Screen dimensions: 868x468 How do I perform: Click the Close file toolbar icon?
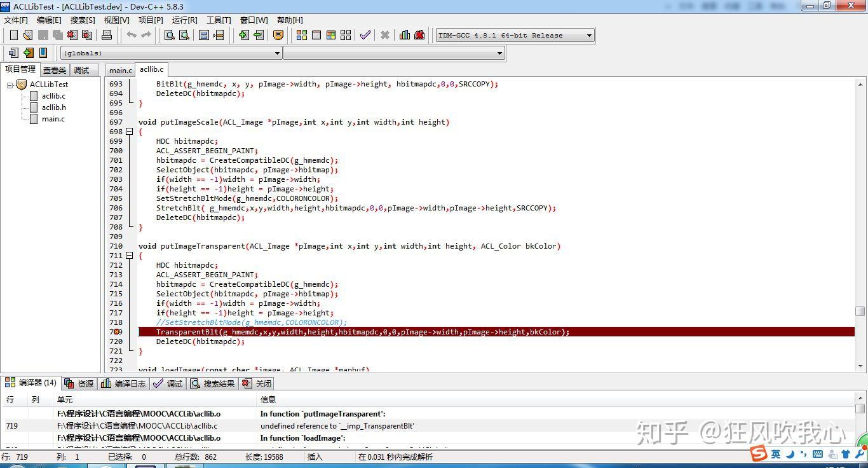click(x=72, y=35)
